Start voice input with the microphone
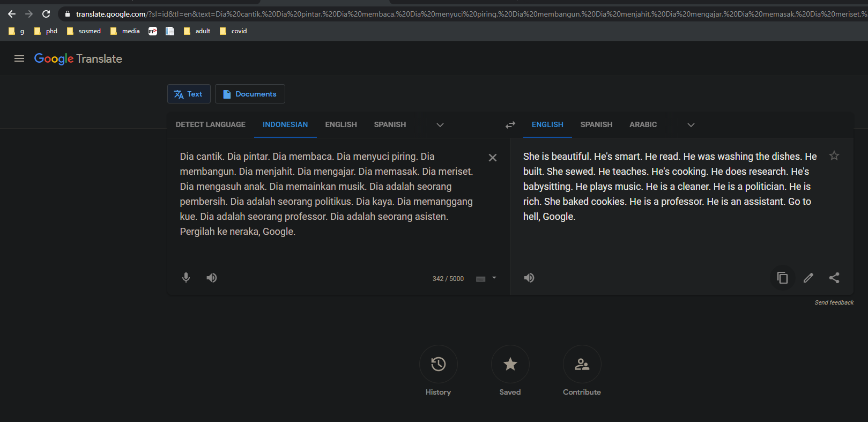This screenshot has width=868, height=422. coord(186,278)
